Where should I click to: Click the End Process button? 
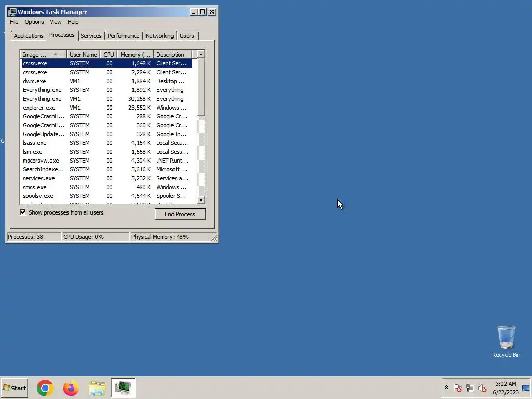click(180, 214)
